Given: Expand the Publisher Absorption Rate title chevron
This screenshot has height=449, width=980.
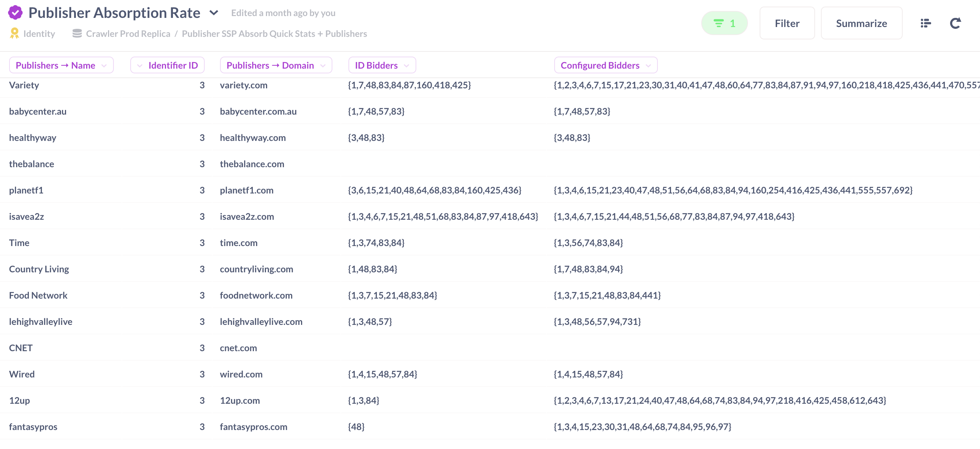Looking at the screenshot, I should [x=214, y=13].
